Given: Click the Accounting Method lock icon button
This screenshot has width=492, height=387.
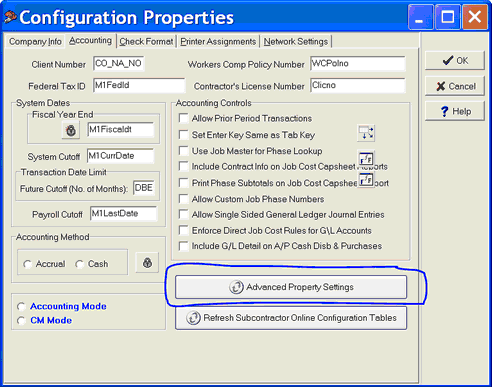Looking at the screenshot, I should (x=147, y=263).
